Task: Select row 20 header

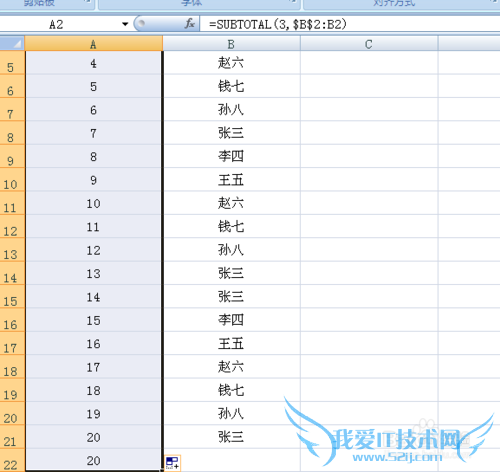Action: coord(12,413)
